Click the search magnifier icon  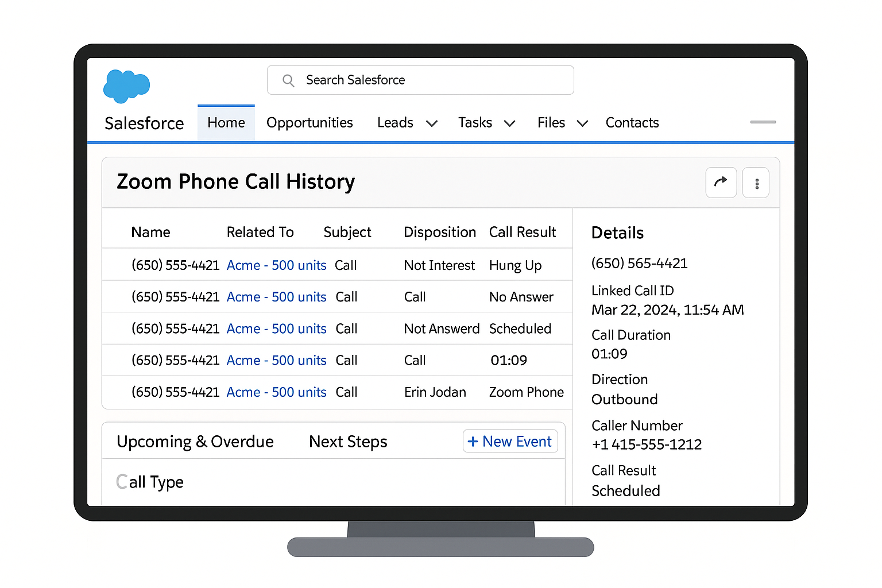[288, 80]
